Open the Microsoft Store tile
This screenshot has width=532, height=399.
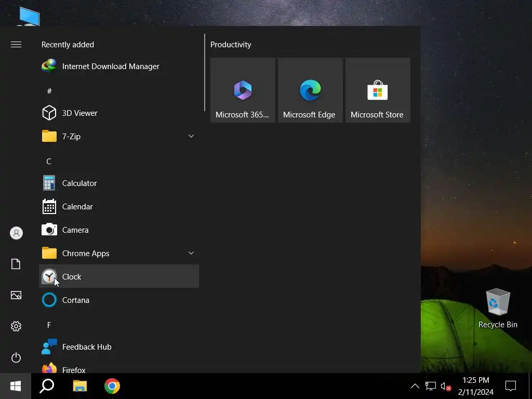click(378, 90)
